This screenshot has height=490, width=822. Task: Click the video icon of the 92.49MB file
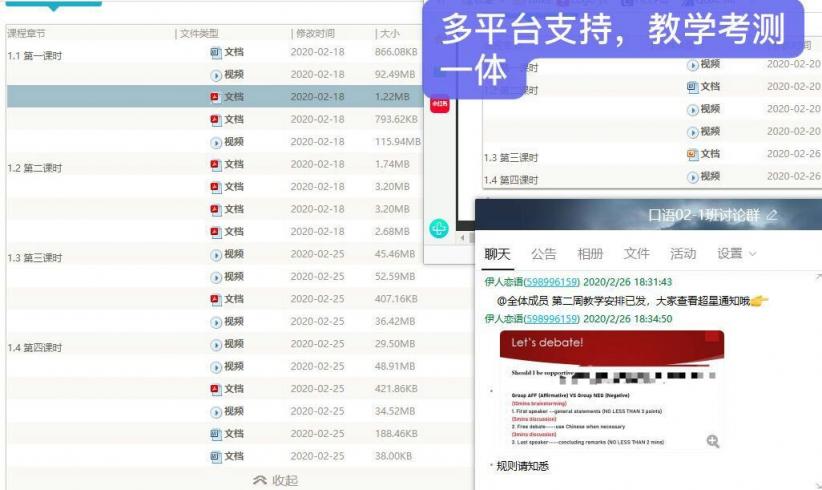click(x=216, y=75)
